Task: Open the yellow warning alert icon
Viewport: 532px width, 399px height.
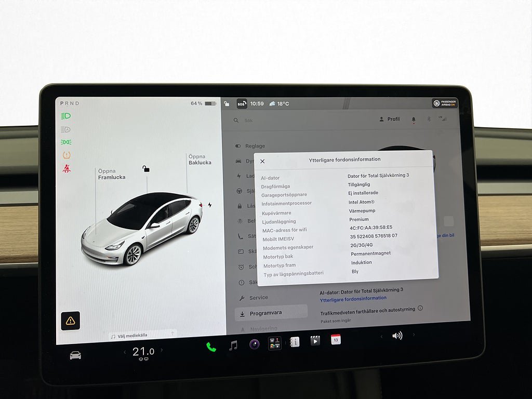Action: [71, 321]
